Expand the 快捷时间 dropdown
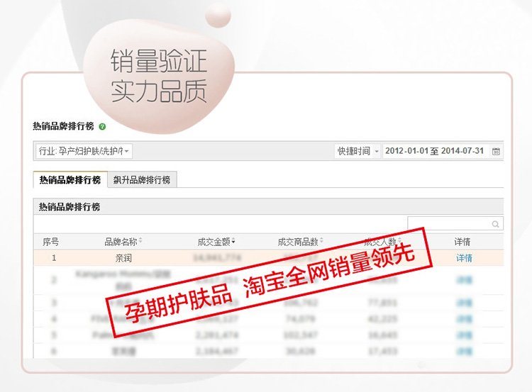 tap(358, 151)
